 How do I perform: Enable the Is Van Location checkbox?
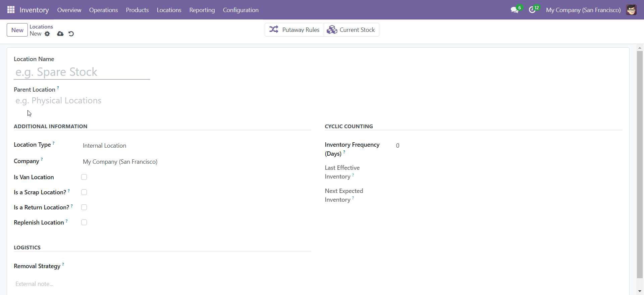pyautogui.click(x=84, y=177)
